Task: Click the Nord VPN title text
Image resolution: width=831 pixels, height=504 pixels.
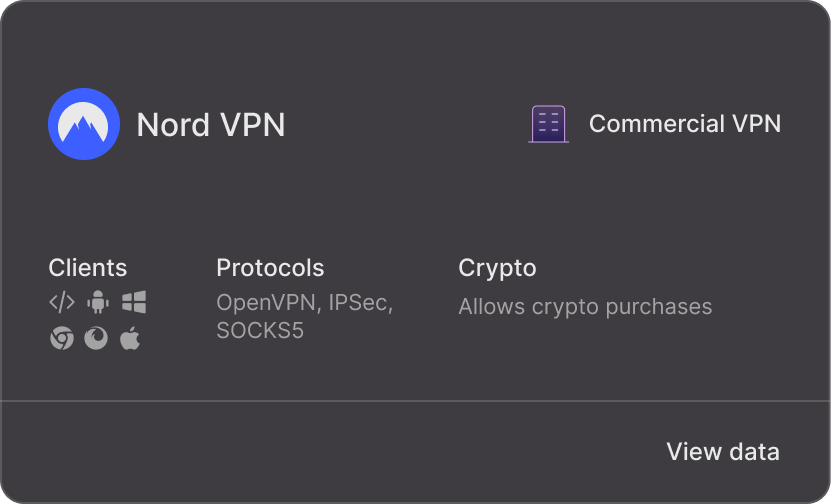Action: [211, 125]
